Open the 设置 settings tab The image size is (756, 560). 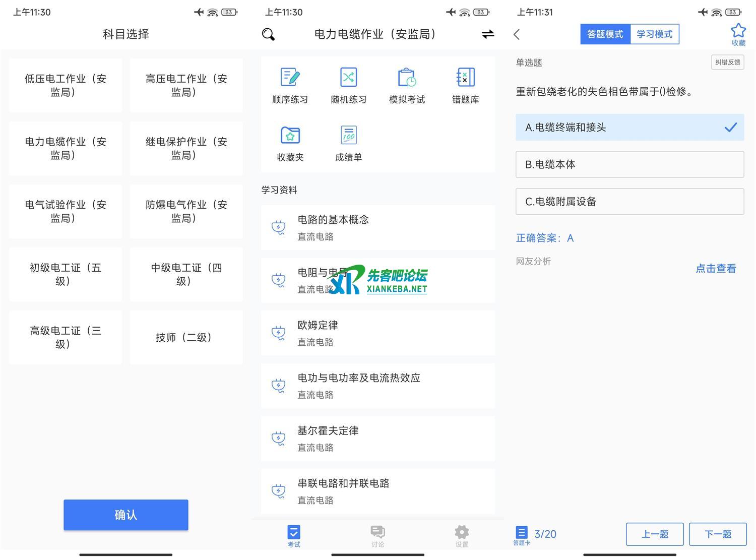pos(462,536)
